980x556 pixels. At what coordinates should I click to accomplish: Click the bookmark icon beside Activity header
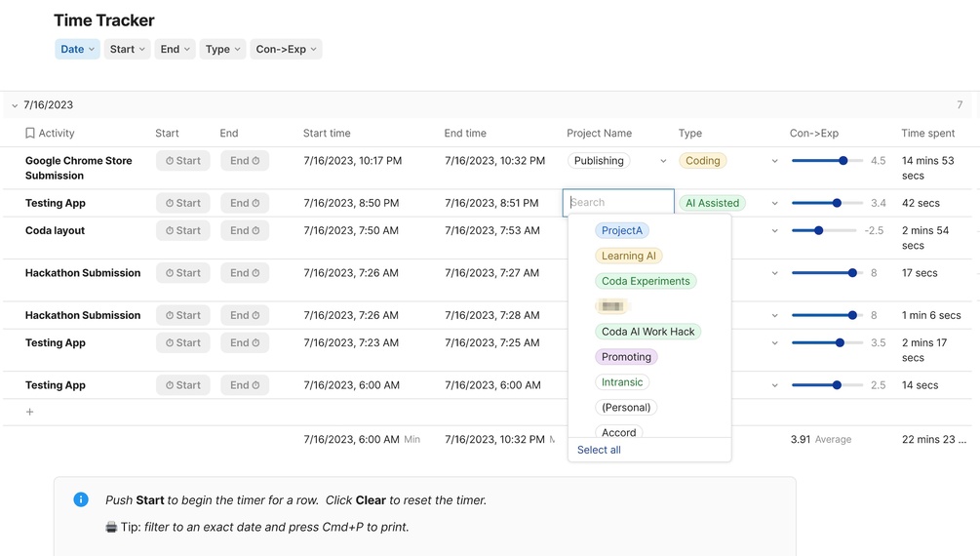(30, 134)
